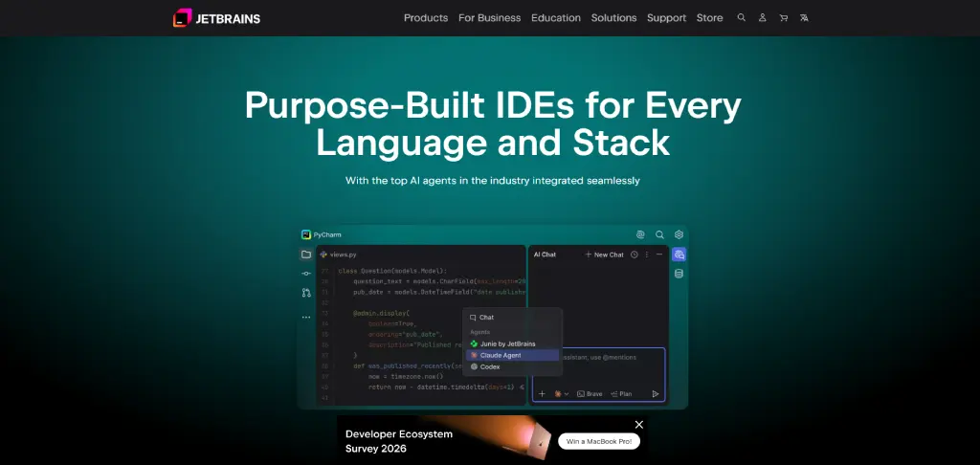The image size is (980, 465).
Task: Click the AI spiral icon in PyCharm header
Action: [x=640, y=235]
